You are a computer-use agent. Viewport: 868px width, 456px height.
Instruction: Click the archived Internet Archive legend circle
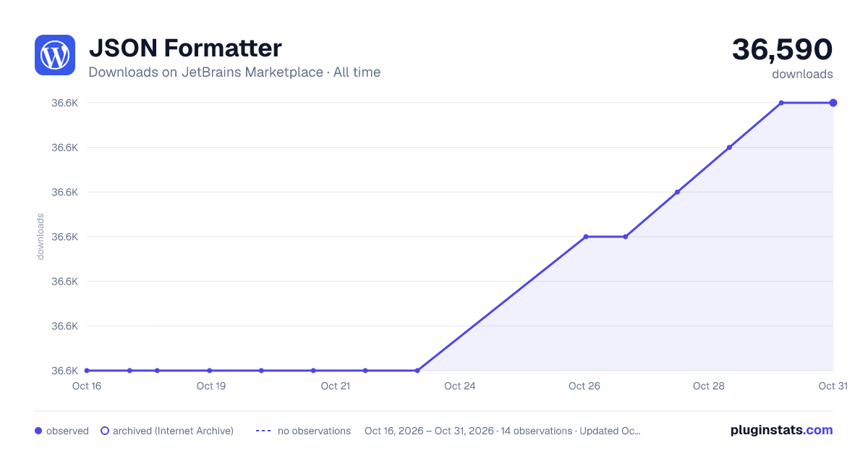pos(105,431)
